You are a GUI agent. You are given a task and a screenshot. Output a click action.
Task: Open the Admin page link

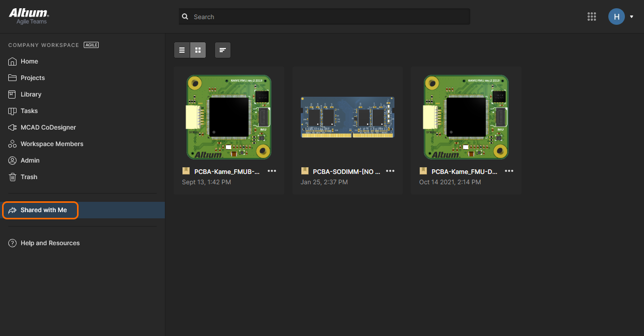[30, 161]
